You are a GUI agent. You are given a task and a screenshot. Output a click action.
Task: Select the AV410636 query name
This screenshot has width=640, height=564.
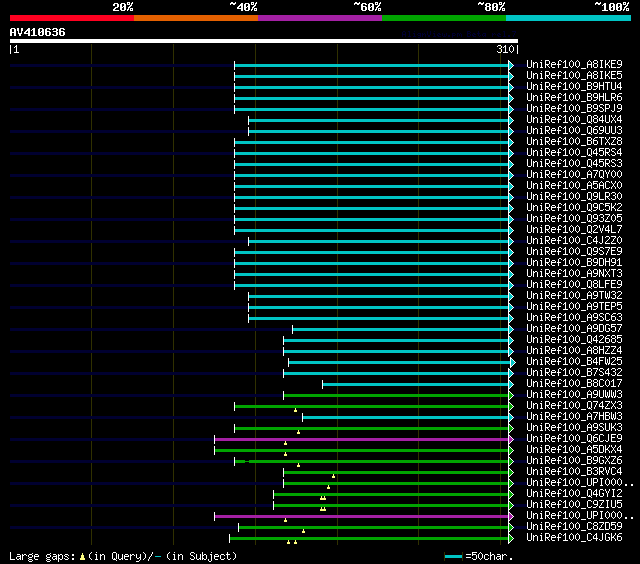(38, 32)
